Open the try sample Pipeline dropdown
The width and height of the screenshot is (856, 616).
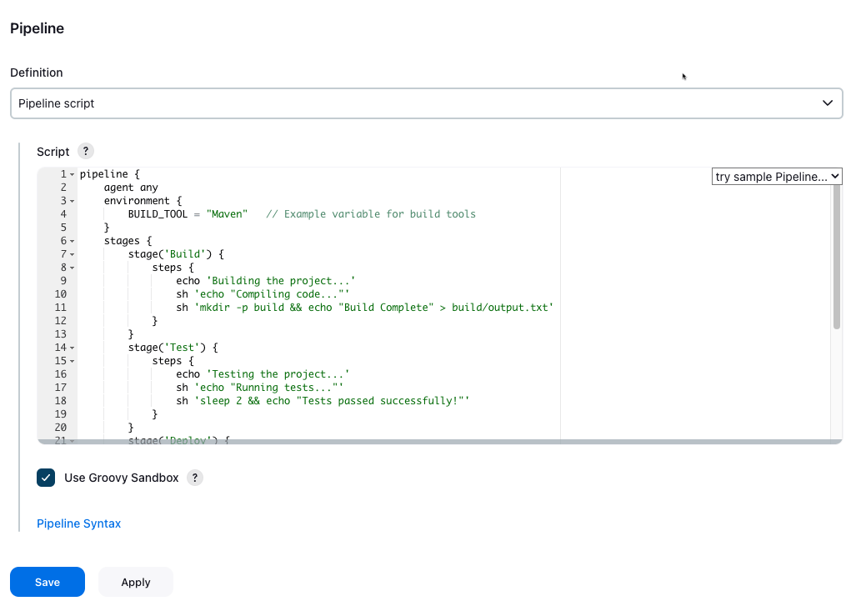click(x=777, y=177)
